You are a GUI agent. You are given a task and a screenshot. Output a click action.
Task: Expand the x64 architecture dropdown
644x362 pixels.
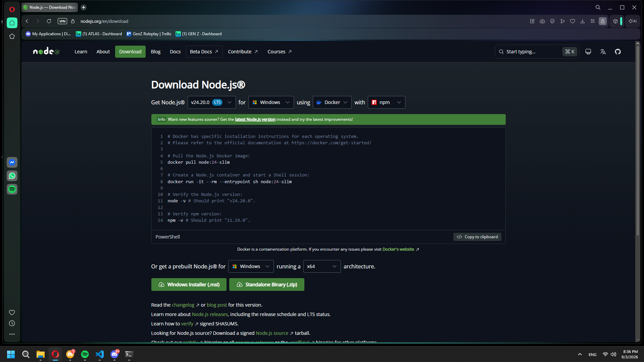(322, 266)
